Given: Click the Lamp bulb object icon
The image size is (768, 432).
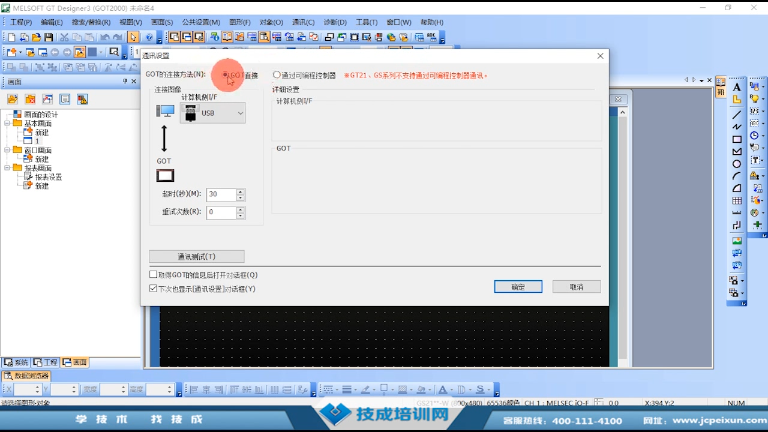Looking at the screenshot, I should tap(755, 99).
